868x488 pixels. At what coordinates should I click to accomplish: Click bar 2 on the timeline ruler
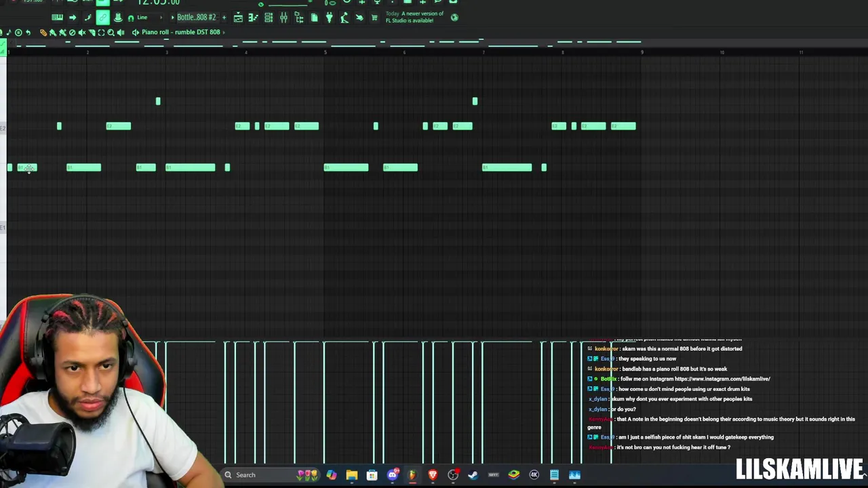tap(87, 52)
